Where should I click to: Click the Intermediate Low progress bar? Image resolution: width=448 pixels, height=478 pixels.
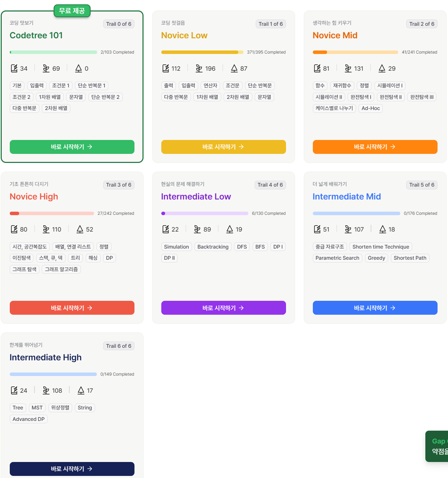coord(205,213)
